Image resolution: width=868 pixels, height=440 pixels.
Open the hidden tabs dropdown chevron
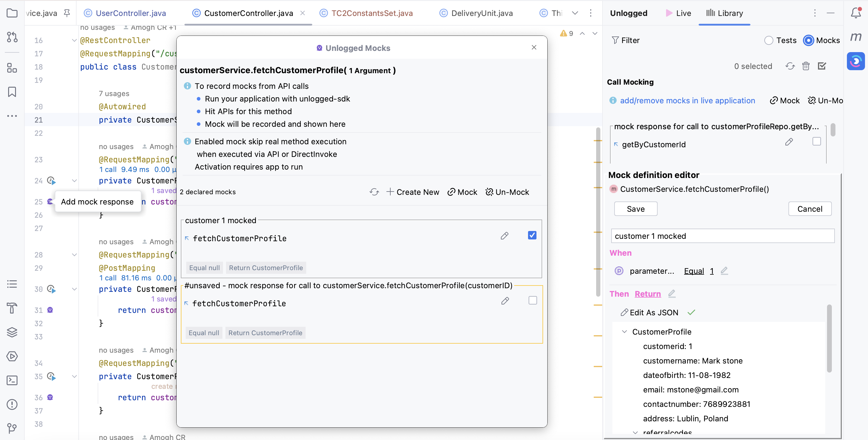(575, 13)
